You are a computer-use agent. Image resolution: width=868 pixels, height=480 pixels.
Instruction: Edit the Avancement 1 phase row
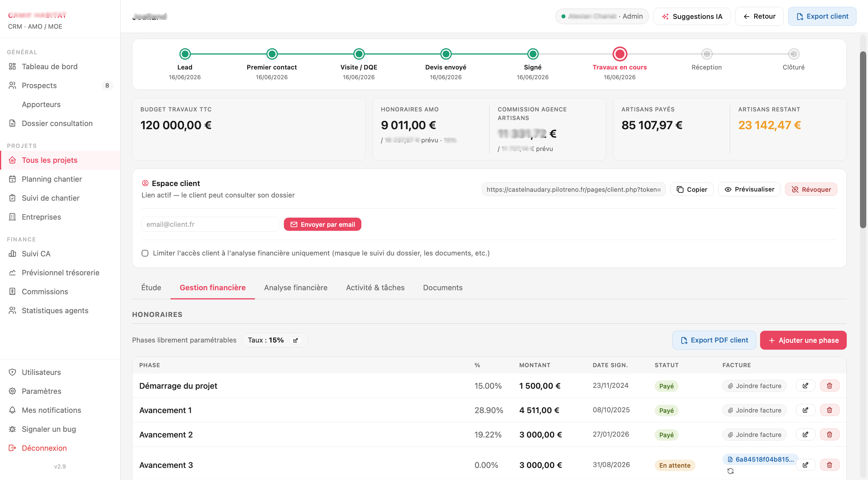click(805, 410)
